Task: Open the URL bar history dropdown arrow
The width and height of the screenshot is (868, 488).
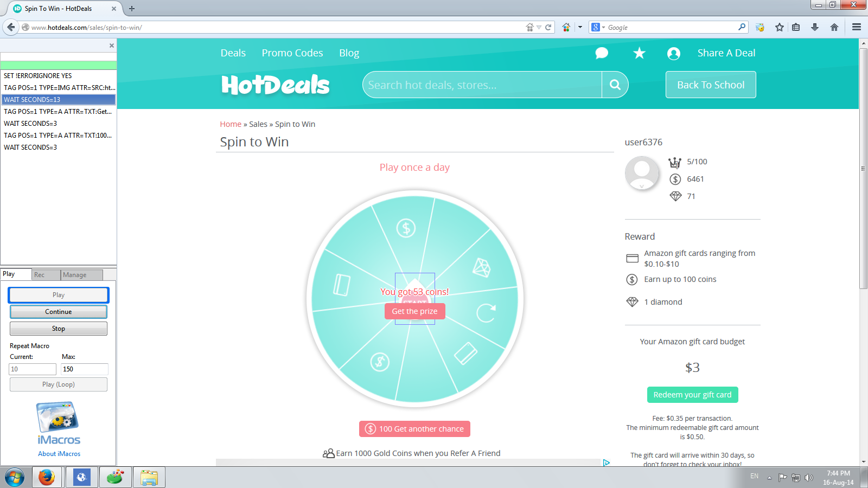Action: (x=539, y=27)
